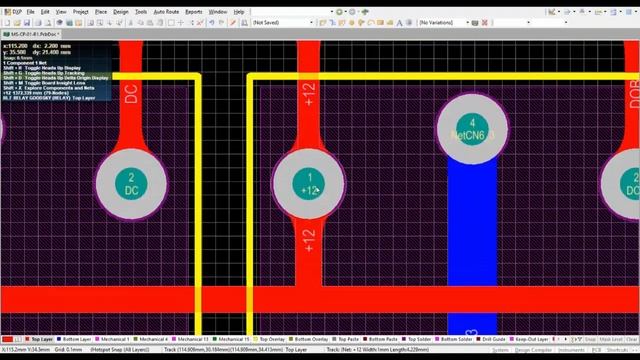This screenshot has height=360, width=640.
Task: Select the MS-CP-01-R1.PcbDoc document tab
Action: point(31,34)
